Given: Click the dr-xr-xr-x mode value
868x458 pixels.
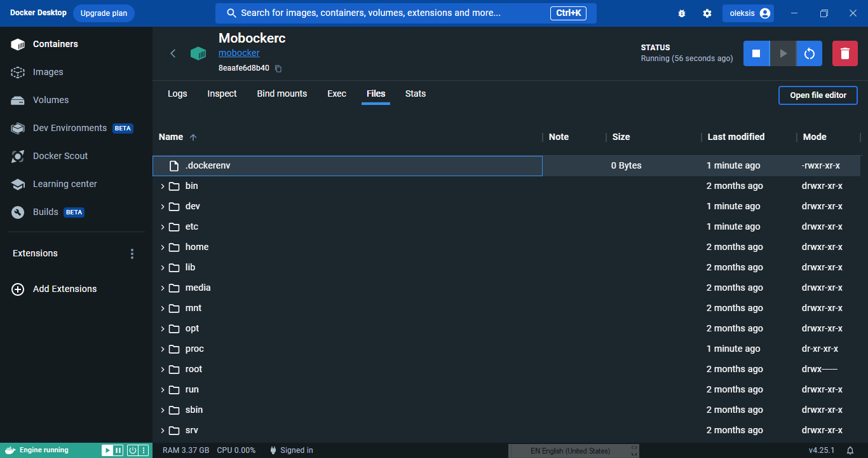Looking at the screenshot, I should click(820, 349).
